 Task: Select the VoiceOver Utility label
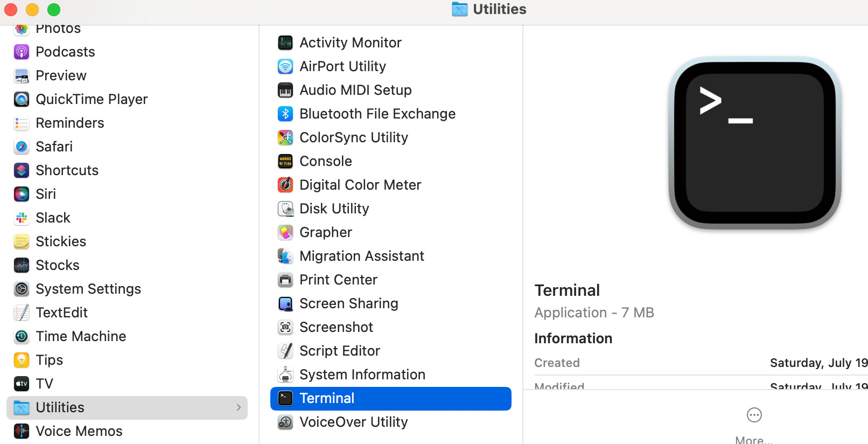pos(354,422)
